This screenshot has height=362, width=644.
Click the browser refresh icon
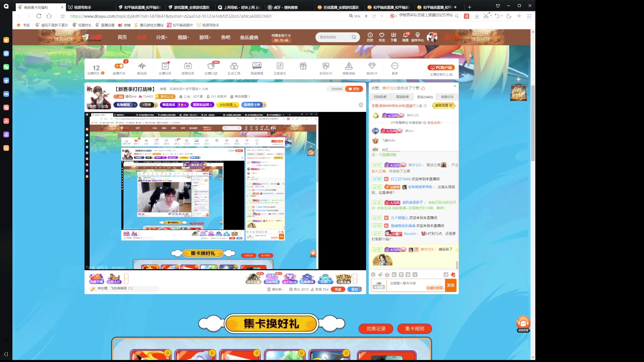(x=39, y=16)
